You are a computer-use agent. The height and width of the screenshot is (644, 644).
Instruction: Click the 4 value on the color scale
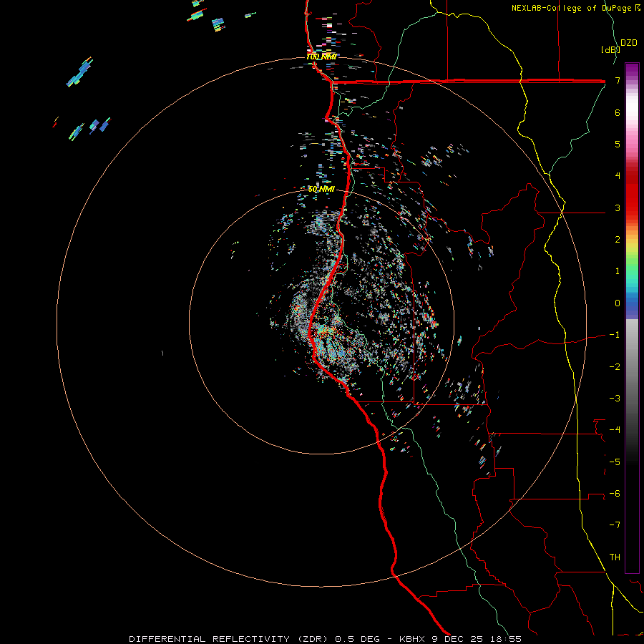(x=618, y=176)
